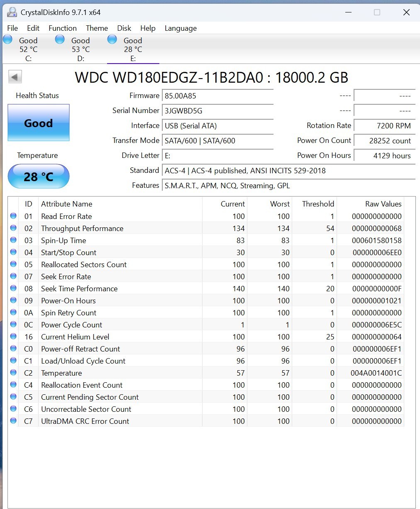Open the File menu
The width and height of the screenshot is (420, 509).
(12, 28)
